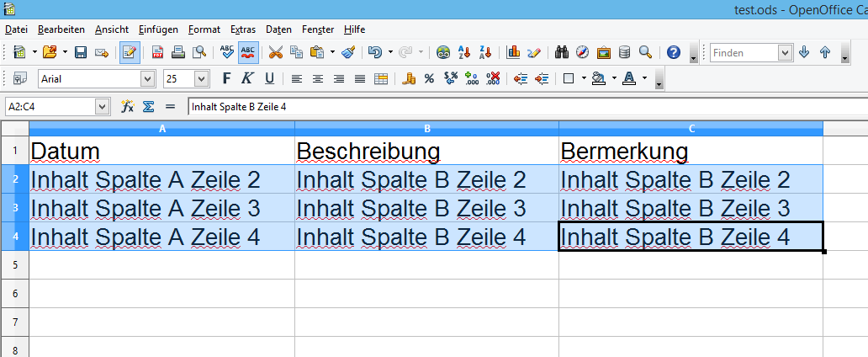The height and width of the screenshot is (357, 868).
Task: Select row 5 header
Action: pyautogui.click(x=14, y=264)
